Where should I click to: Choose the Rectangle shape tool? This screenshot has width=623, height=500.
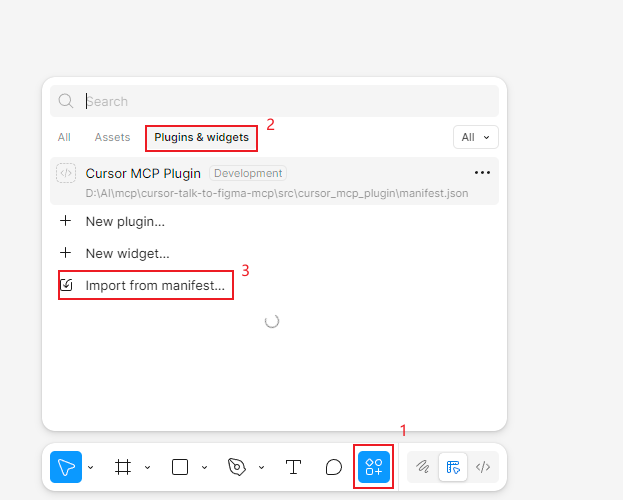(x=180, y=467)
